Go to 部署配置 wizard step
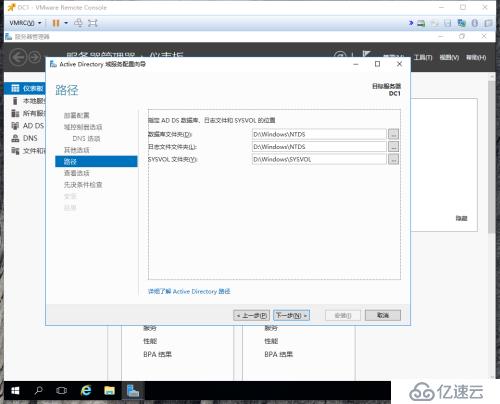The height and width of the screenshot is (404, 500). click(76, 115)
